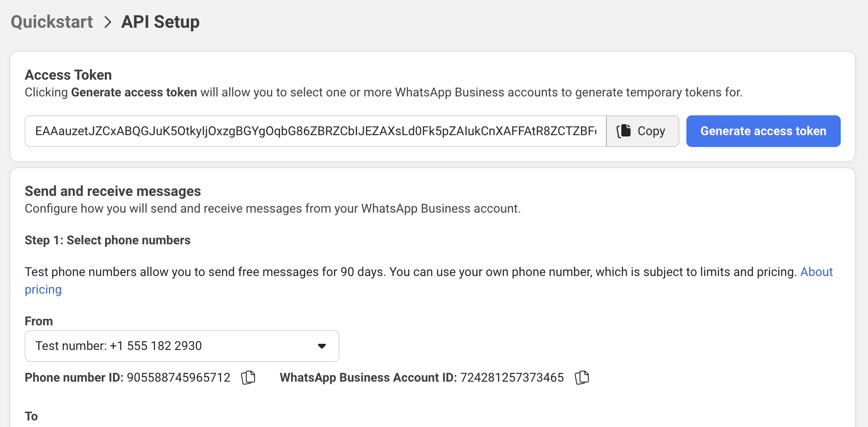Image resolution: width=868 pixels, height=427 pixels.
Task: Click the Access Token heading
Action: [x=68, y=75]
